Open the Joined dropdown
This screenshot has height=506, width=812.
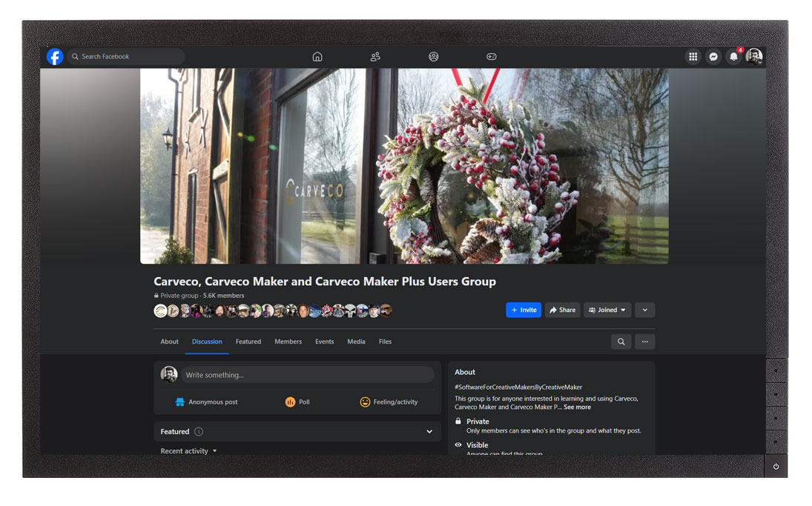pos(607,310)
